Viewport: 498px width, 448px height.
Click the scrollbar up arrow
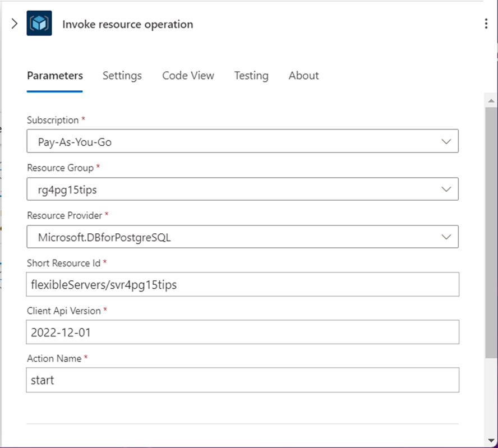coord(491,101)
